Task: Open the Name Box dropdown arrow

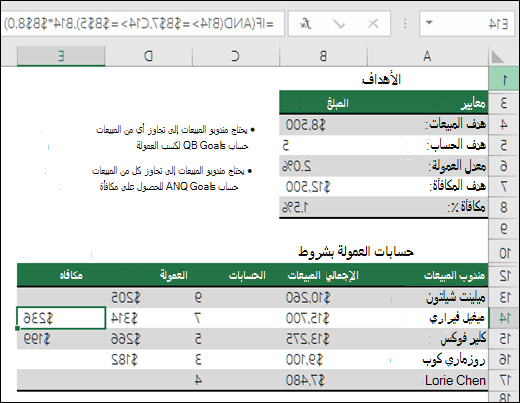Action: click(429, 23)
